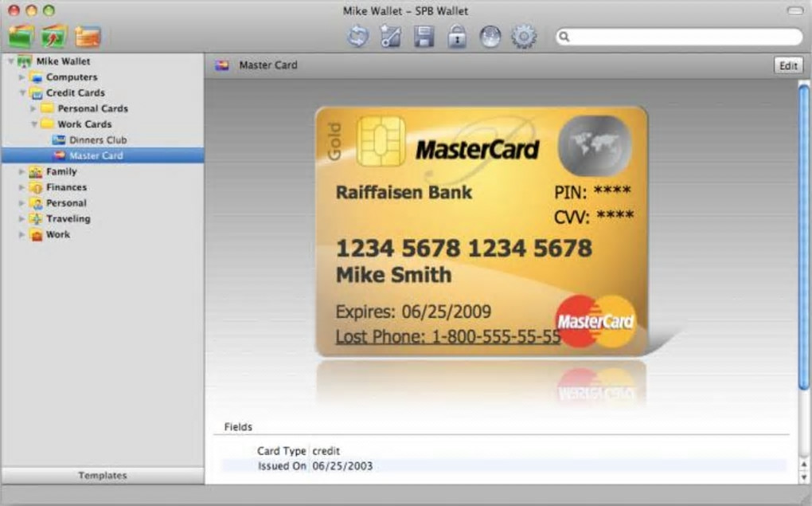812x506 pixels.
Task: Click the Family folder icon
Action: 36,171
